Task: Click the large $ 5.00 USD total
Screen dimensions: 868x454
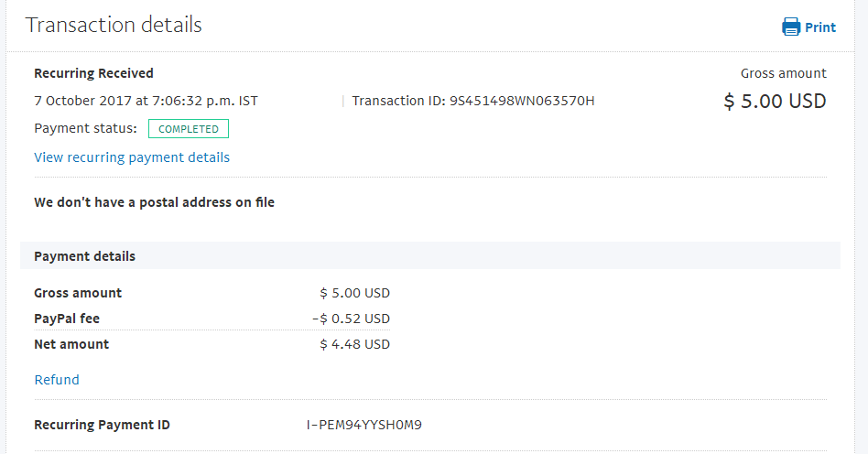Action: 775,102
